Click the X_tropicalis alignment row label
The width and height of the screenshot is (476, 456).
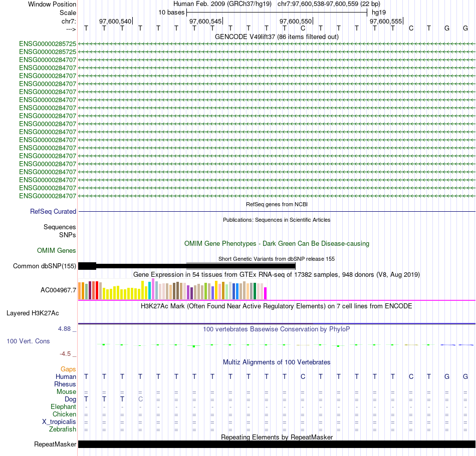point(59,422)
